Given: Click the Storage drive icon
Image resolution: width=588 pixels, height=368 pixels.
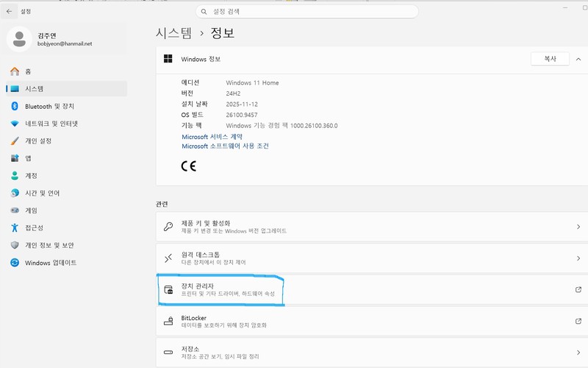Looking at the screenshot, I should point(168,353).
